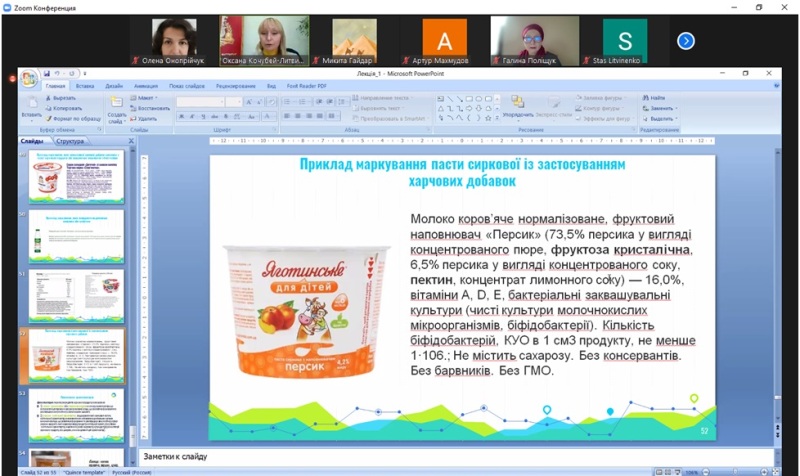Click Найти find button
The width and height of the screenshot is (800, 476).
[655, 98]
